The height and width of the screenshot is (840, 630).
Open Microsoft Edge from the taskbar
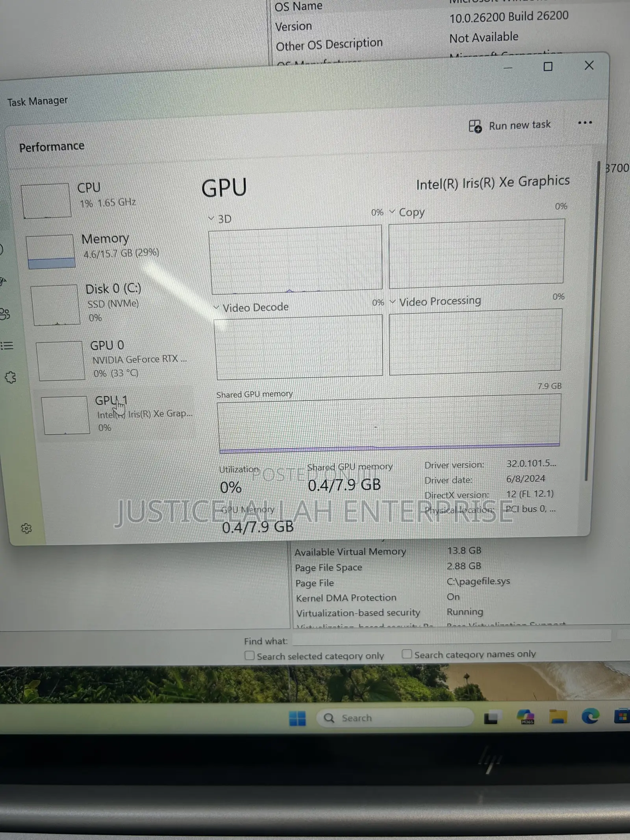pos(590,716)
